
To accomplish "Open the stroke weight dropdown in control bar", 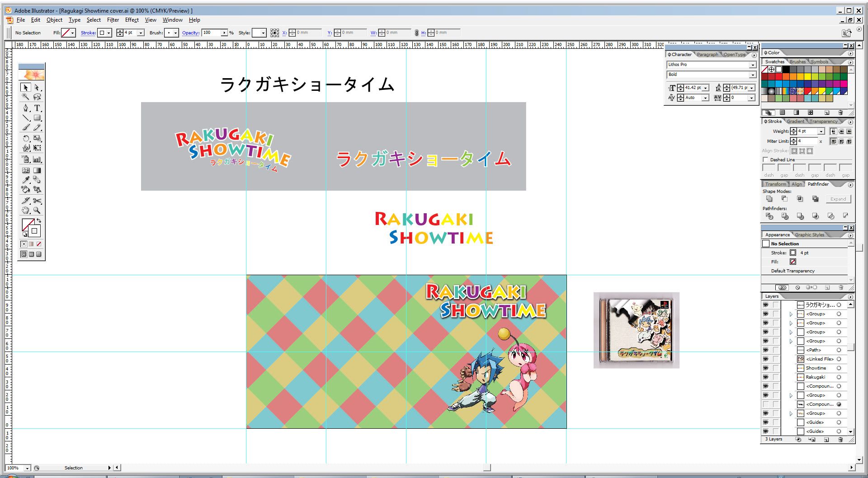I will 141,33.
